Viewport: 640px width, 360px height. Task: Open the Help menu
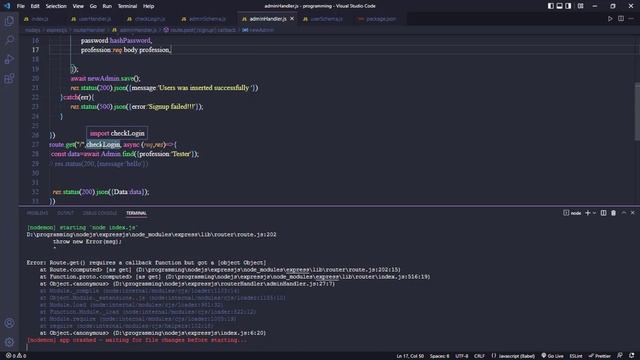tap(149, 6)
